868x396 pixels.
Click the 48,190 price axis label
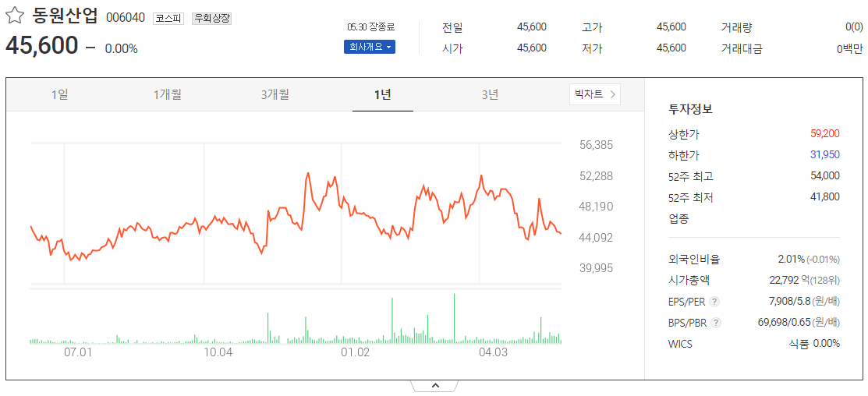pyautogui.click(x=596, y=207)
